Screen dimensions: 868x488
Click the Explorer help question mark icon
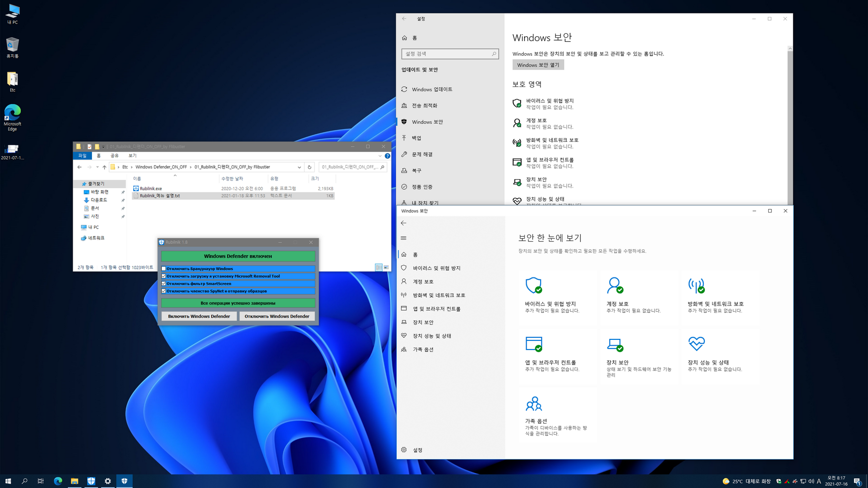click(387, 156)
